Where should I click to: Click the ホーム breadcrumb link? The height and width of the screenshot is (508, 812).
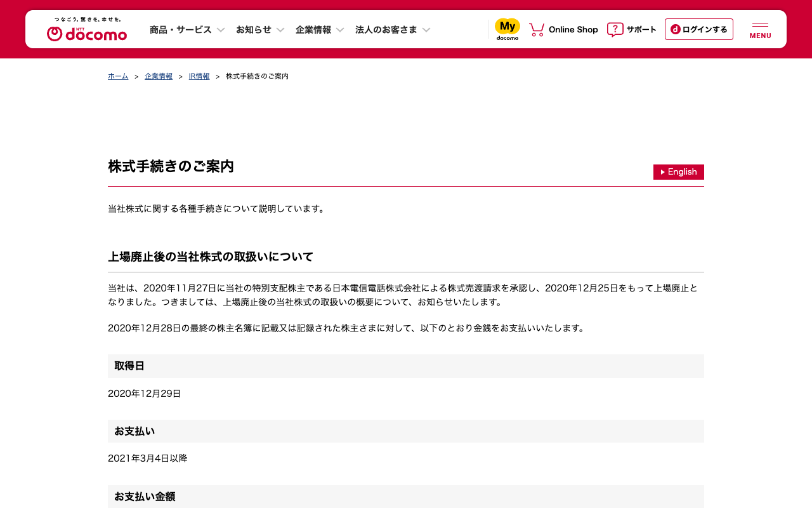(x=118, y=76)
